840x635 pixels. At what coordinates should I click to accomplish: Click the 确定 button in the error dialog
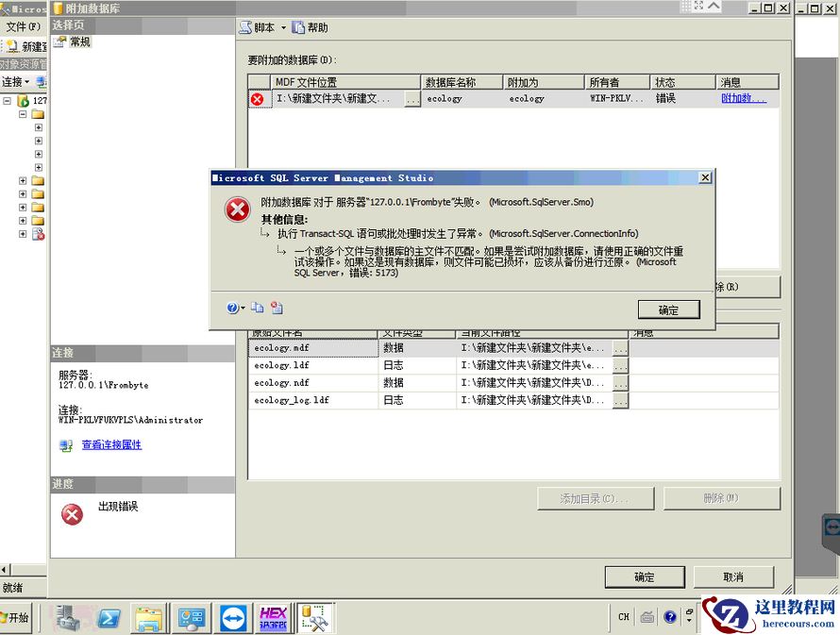point(668,309)
